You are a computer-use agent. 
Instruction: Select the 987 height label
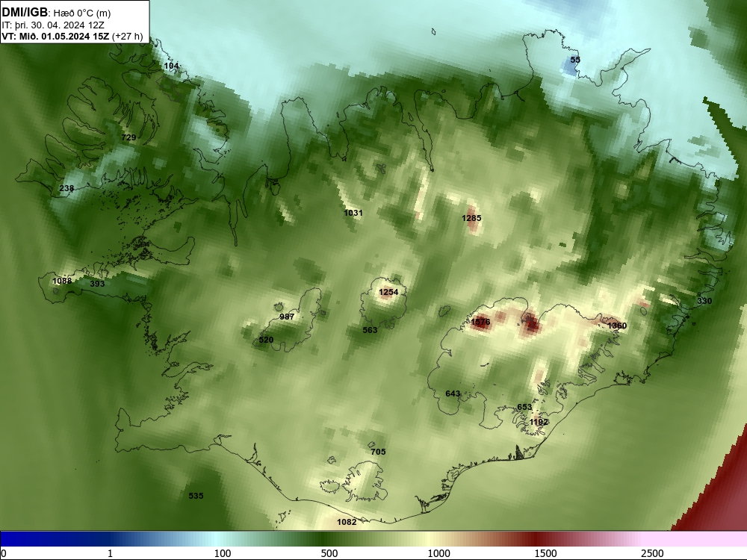(287, 317)
